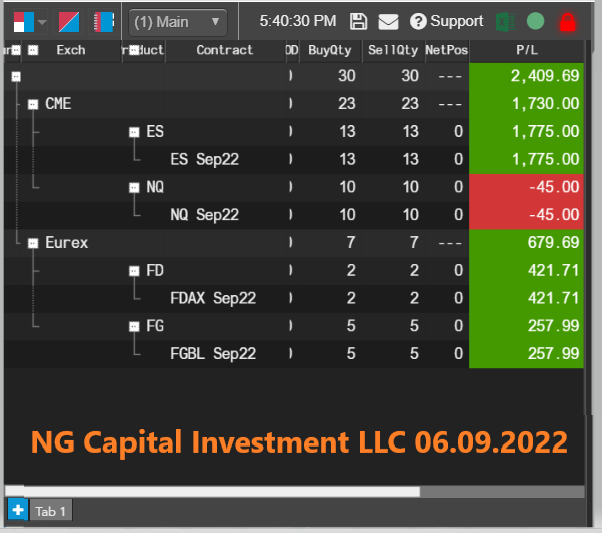Click the Excel export icon

(x=506, y=22)
